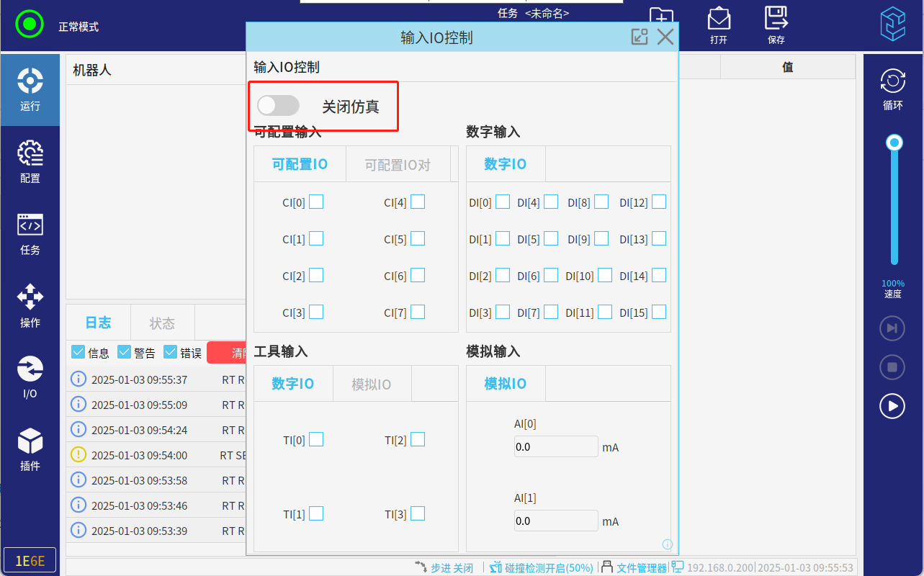Click the 打开 (Open) envelope icon
Viewport: 924px width, 576px height.
718,24
